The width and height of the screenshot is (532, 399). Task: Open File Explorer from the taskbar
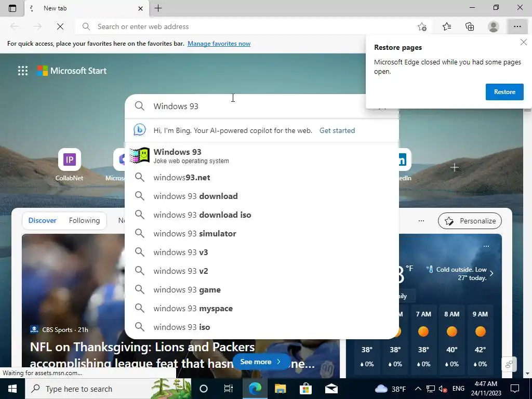point(280,389)
